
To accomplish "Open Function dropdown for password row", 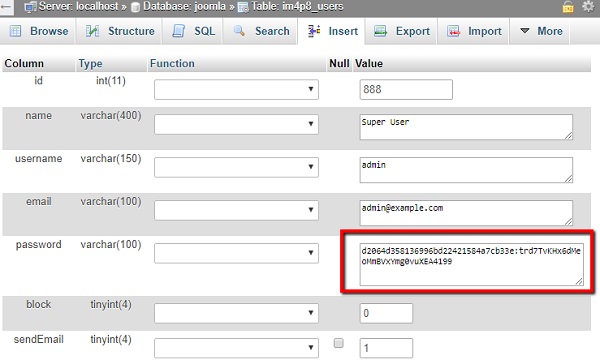I will point(236,253).
